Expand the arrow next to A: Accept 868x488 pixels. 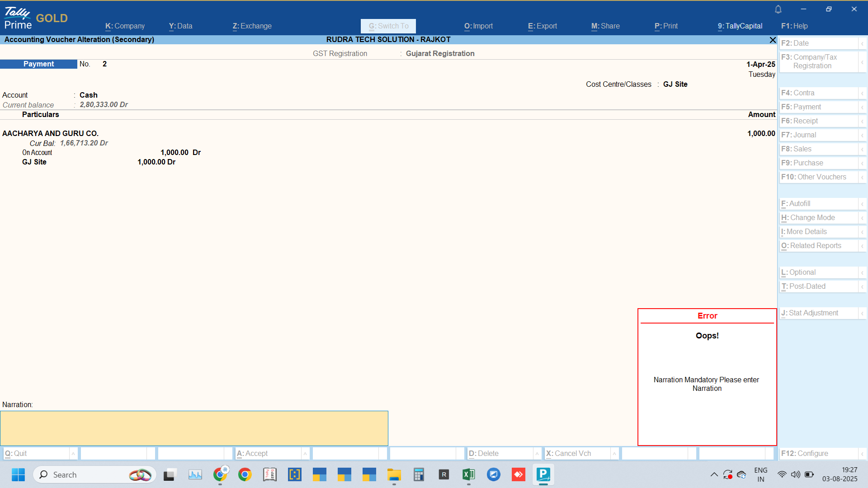pos(305,453)
